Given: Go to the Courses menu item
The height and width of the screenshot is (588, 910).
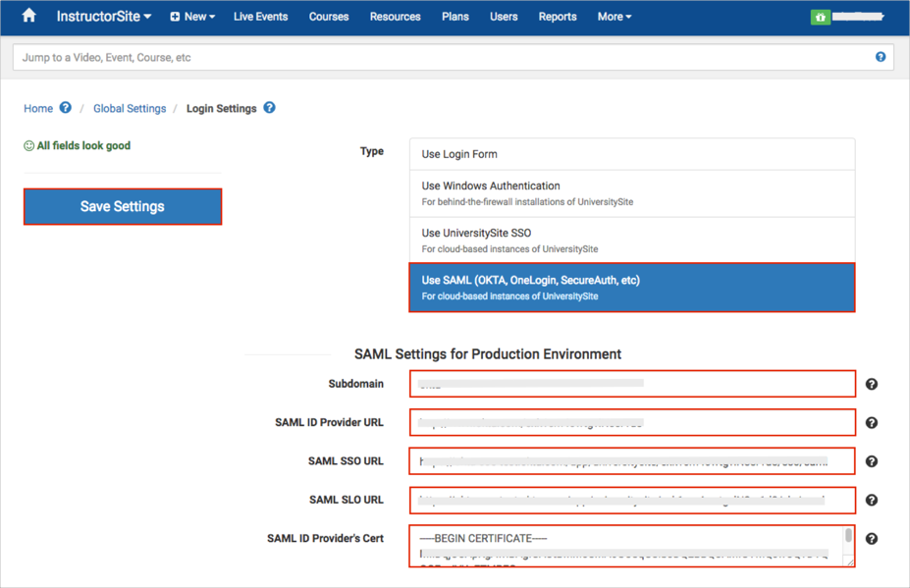Looking at the screenshot, I should (x=328, y=17).
